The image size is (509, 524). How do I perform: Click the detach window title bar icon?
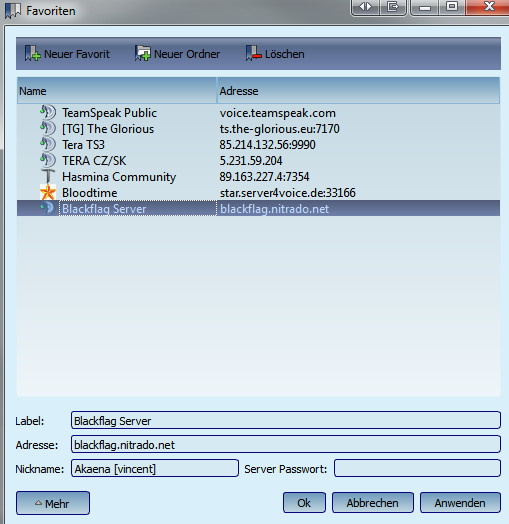(x=393, y=7)
